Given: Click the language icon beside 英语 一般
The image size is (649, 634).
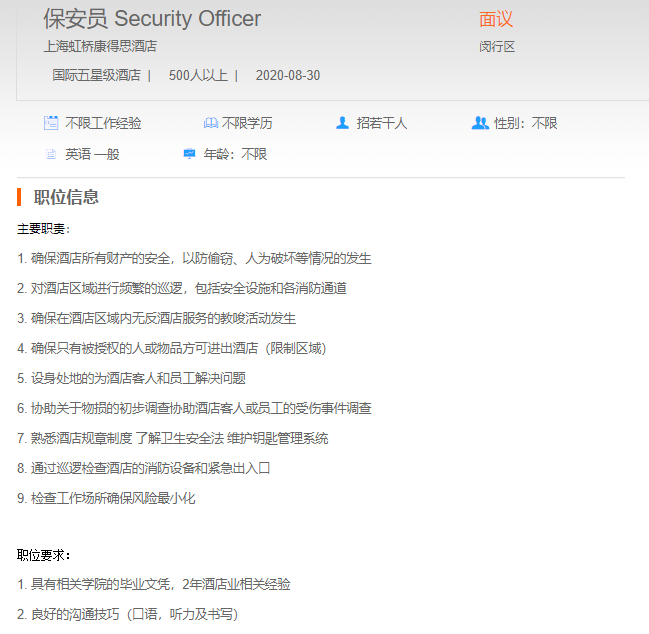Looking at the screenshot, I should click(x=51, y=154).
